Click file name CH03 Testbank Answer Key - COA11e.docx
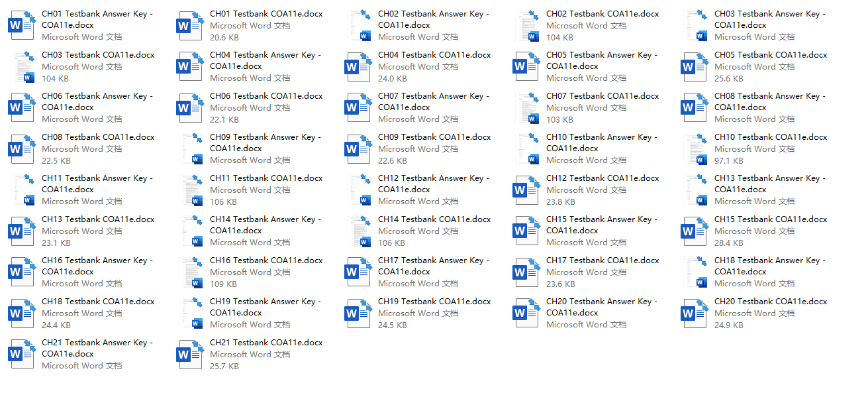 pos(770,19)
